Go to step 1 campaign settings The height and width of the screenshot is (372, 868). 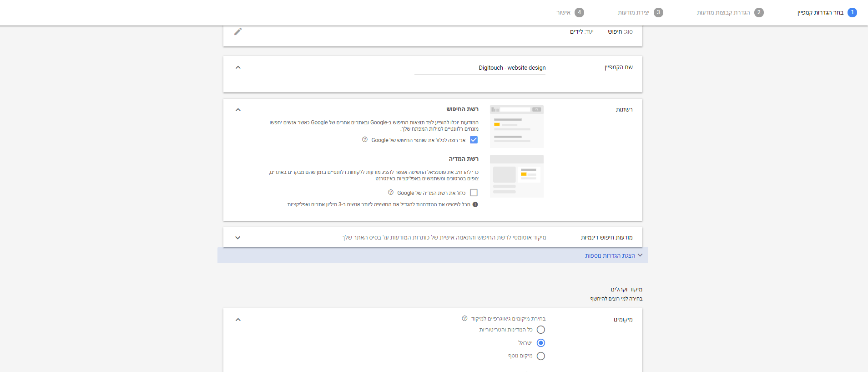(x=827, y=12)
